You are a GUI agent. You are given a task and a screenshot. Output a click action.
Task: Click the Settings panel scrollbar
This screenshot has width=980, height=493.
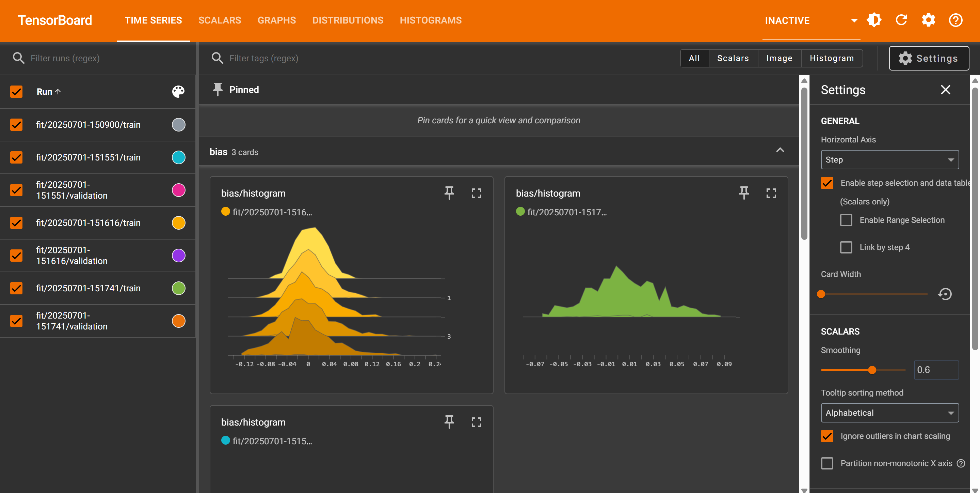click(975, 219)
